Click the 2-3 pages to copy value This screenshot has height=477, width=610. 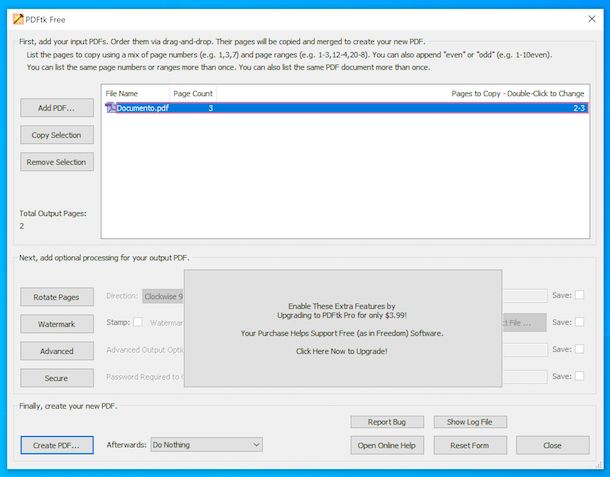pos(579,108)
